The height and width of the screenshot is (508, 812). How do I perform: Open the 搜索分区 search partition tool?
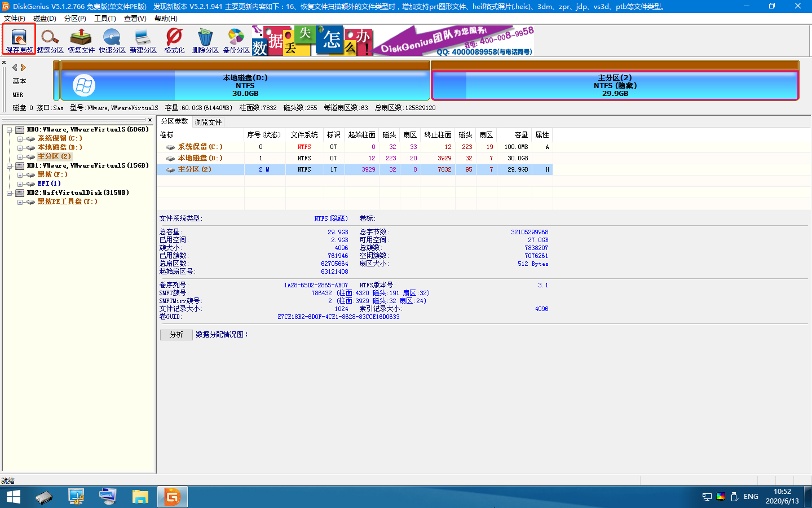[50, 40]
